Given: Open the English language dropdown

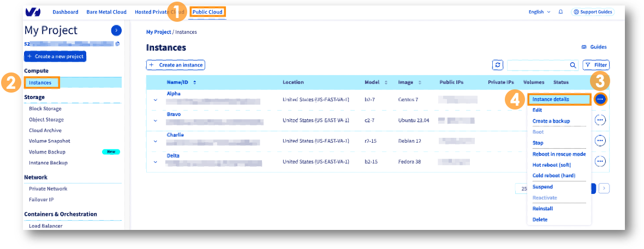Looking at the screenshot, I should [x=539, y=12].
